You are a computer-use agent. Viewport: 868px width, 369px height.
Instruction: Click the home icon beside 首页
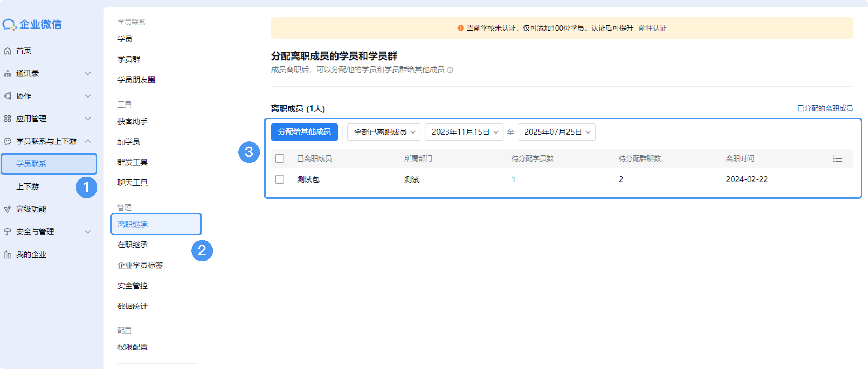click(x=7, y=51)
